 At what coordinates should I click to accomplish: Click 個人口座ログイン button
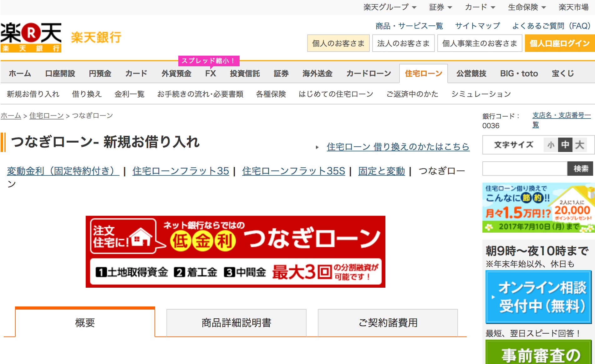tap(560, 43)
